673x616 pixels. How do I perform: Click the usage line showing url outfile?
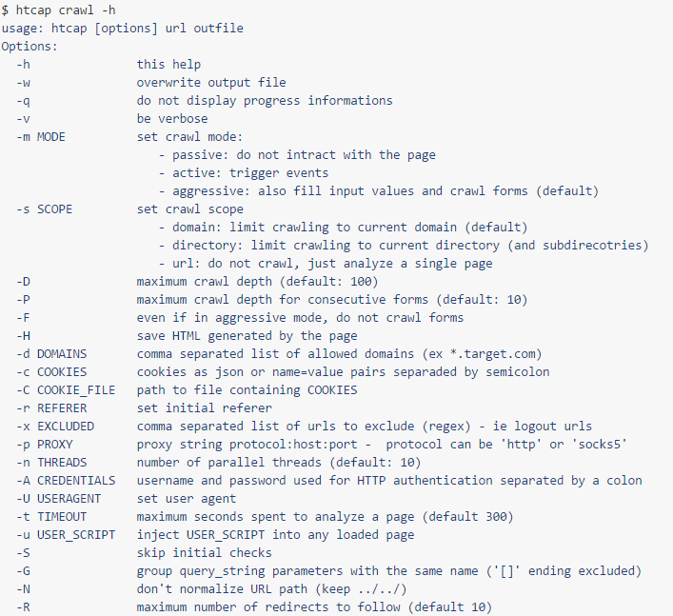pos(122,28)
